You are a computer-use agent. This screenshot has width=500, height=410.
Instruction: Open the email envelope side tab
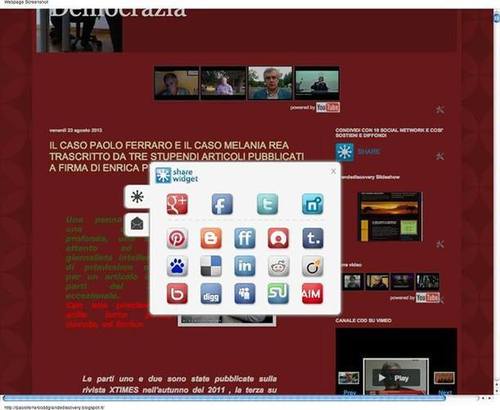[137, 224]
